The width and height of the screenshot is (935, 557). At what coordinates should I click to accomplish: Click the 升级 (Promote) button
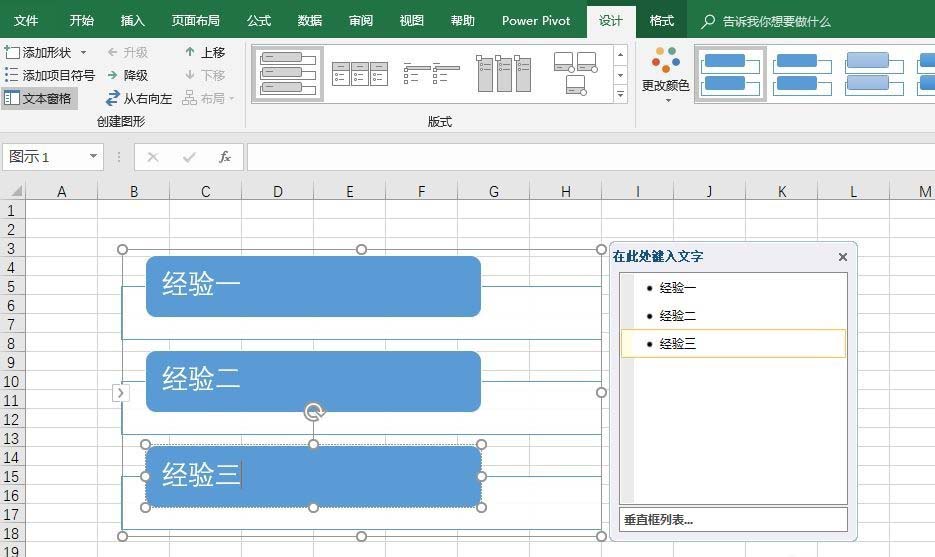[x=128, y=52]
